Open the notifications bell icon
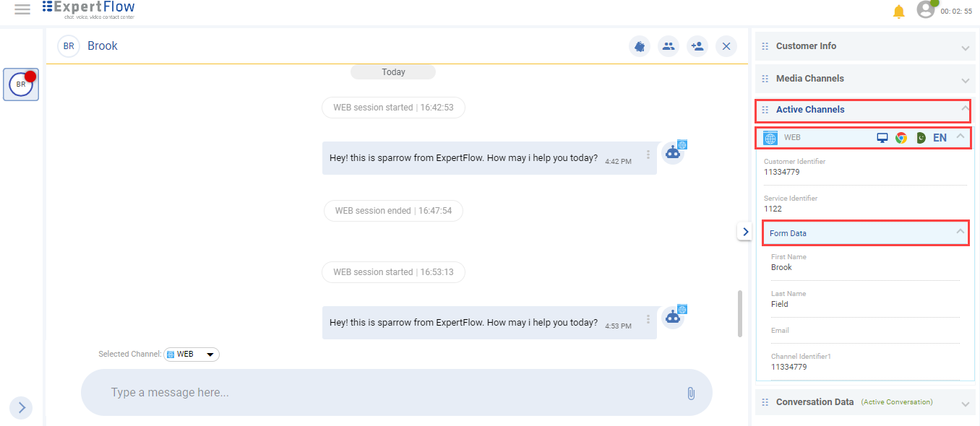980x426 pixels. pos(898,12)
